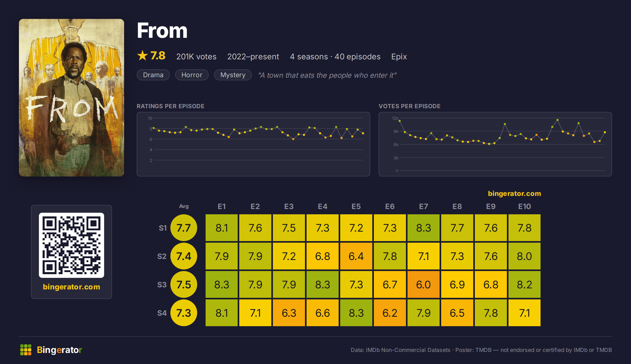The height and width of the screenshot is (364, 631).
Task: Select the S2 average 7.4 circle
Action: 184,256
